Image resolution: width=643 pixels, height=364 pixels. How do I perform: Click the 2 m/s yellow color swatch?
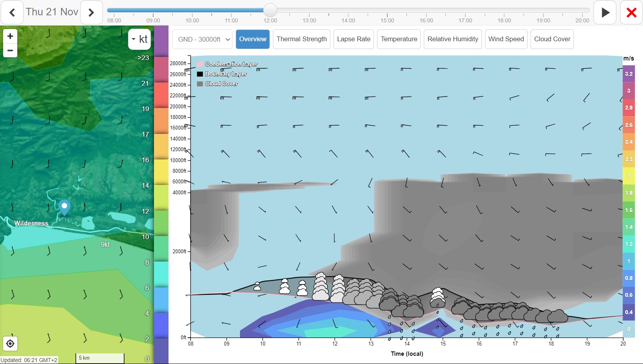(628, 176)
